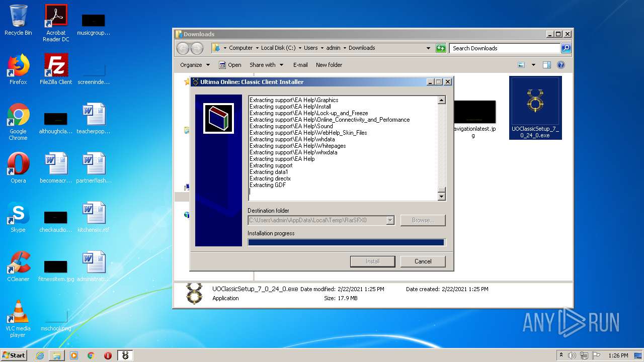Screen dimensions: 644x362
Task: Expand Share with dropdown
Action: pyautogui.click(x=266, y=65)
